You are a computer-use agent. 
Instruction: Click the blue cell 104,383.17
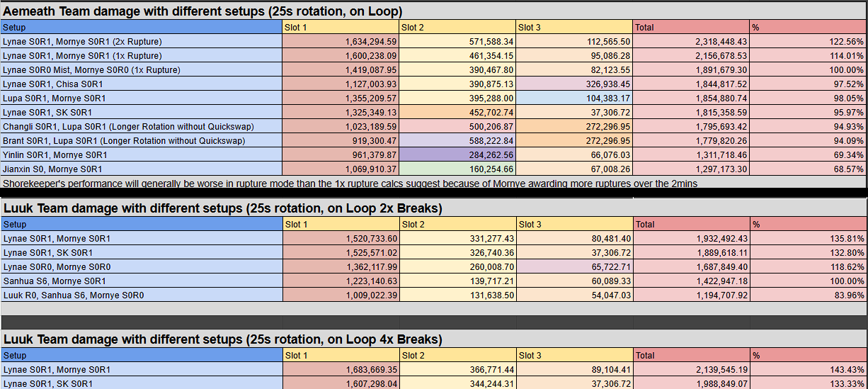tap(574, 98)
